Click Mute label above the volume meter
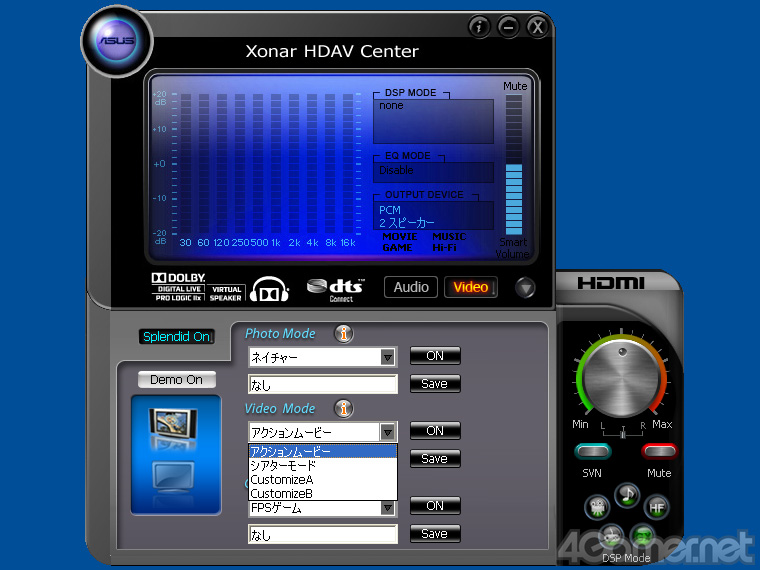Image resolution: width=760 pixels, height=570 pixels. click(x=514, y=86)
